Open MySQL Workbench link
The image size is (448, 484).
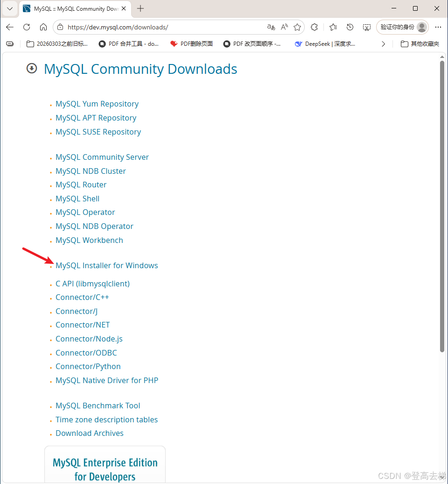(90, 240)
